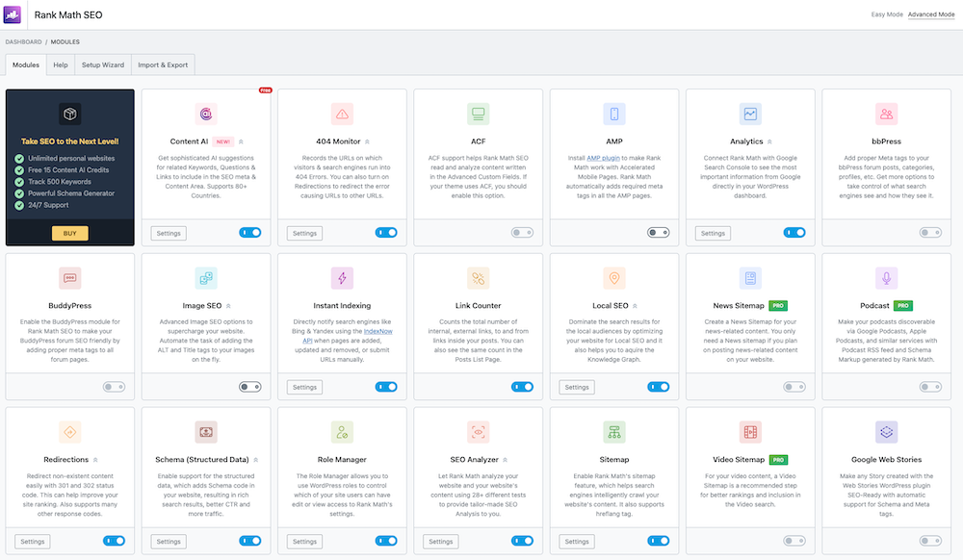Enable the Image SEO toggle
The image size is (963, 560).
click(x=250, y=387)
